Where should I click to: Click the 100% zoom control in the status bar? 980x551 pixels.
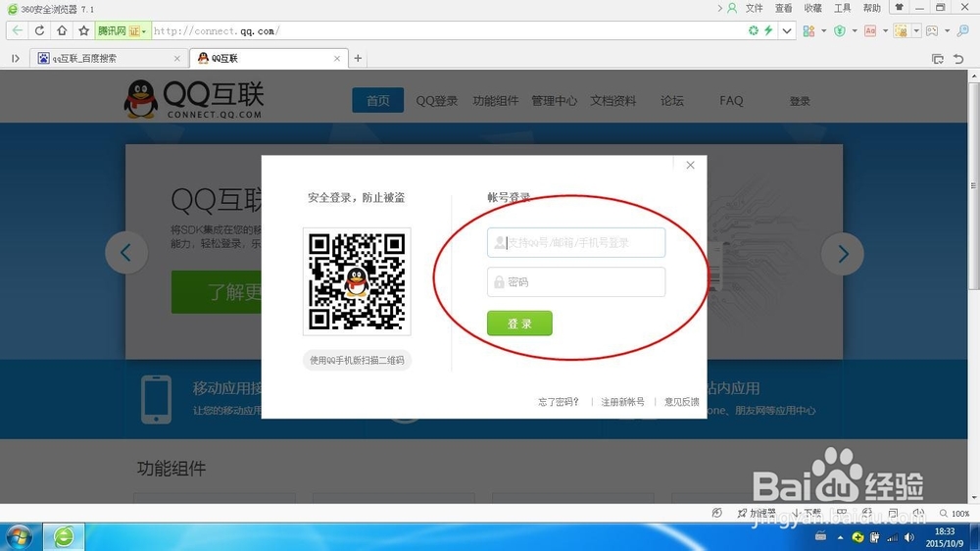tap(954, 514)
